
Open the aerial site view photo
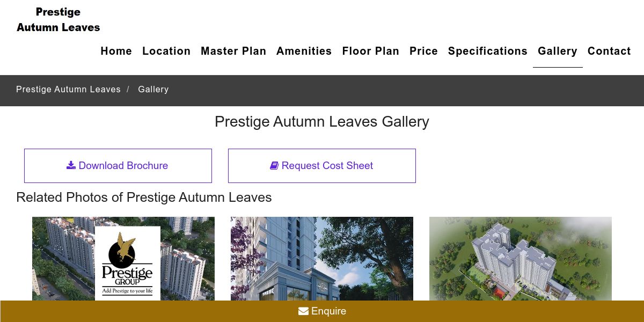tap(521, 259)
